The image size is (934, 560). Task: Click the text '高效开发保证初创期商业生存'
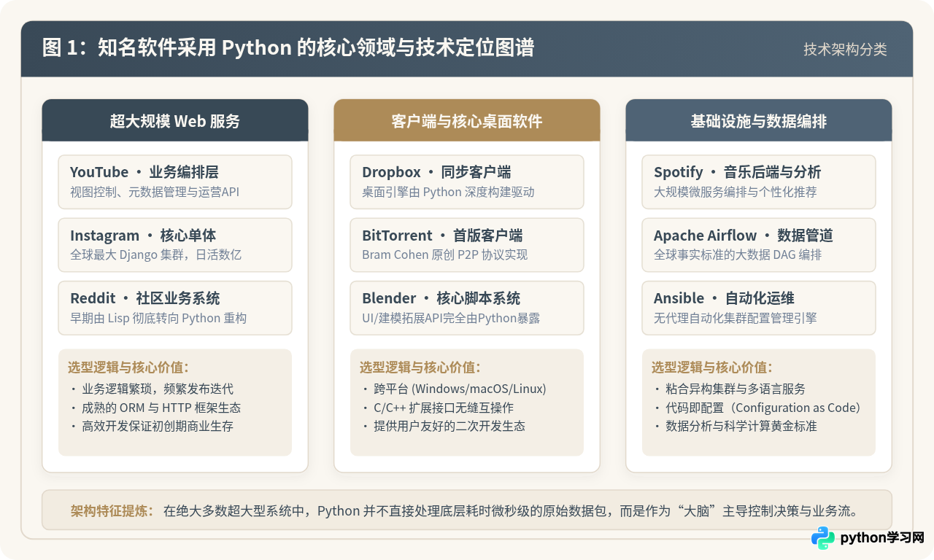(x=158, y=426)
